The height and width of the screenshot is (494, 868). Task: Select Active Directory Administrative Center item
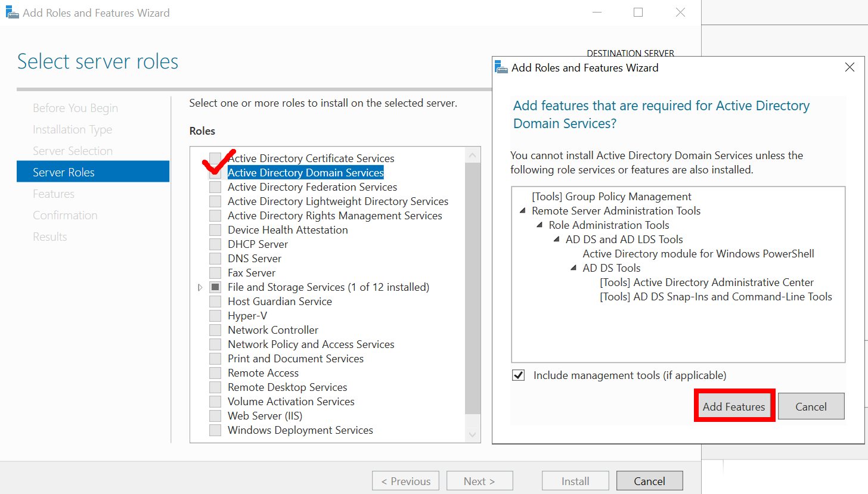point(707,282)
